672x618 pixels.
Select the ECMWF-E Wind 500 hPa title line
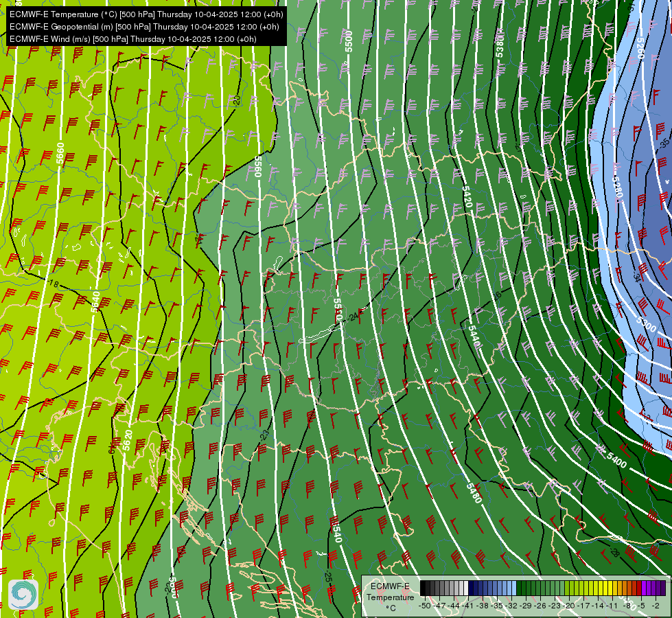[x=133, y=39]
